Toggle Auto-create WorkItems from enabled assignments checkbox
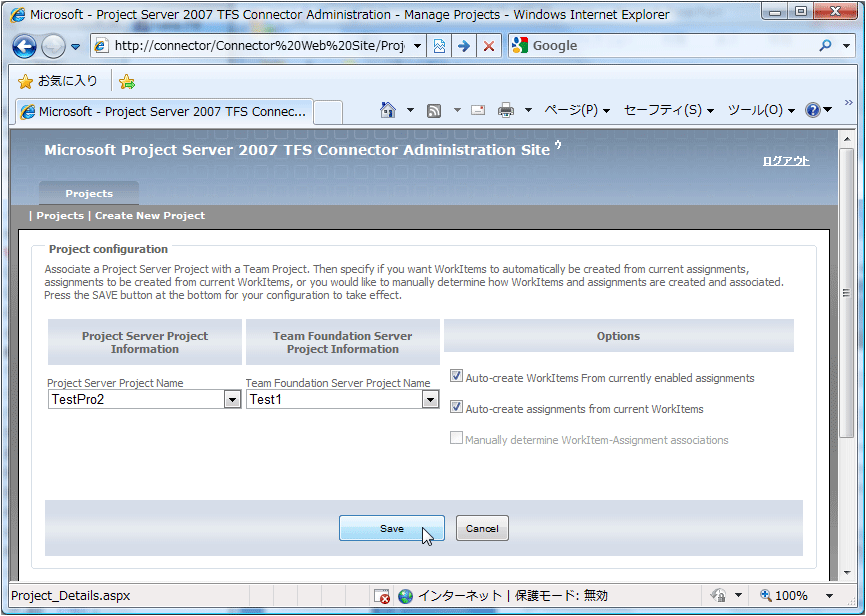Viewport: 866px width, 616px height. (x=456, y=376)
